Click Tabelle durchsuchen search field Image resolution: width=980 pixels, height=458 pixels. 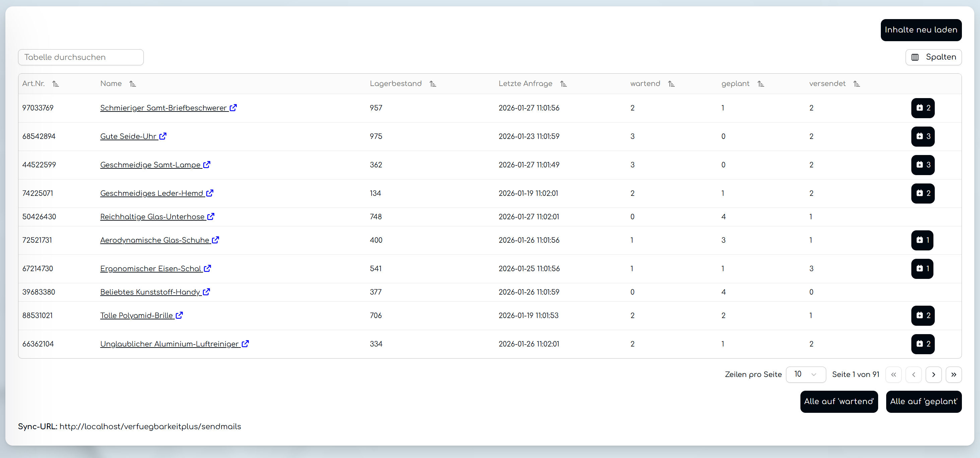click(81, 57)
